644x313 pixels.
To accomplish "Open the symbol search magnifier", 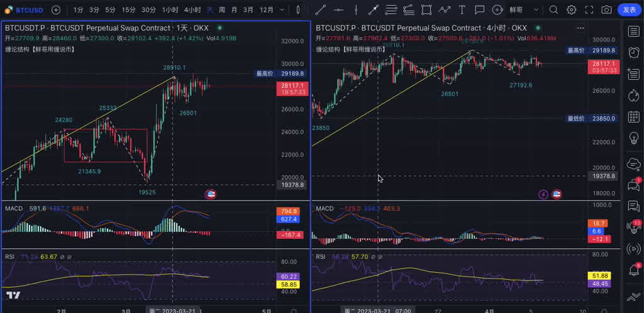I will (553, 10).
